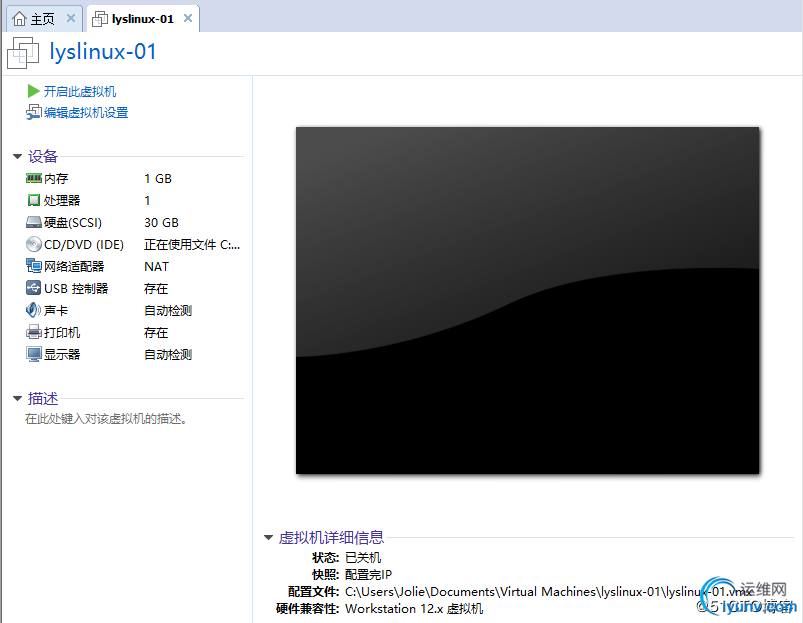The width and height of the screenshot is (803, 623).
Task: Click the green play icon to power on
Action: click(33, 91)
